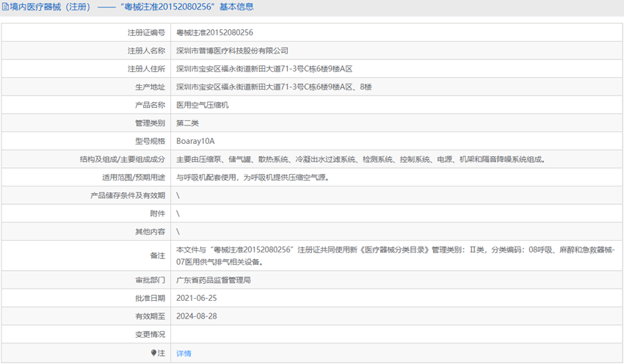This screenshot has width=624, height=364.
Task: Click the product name 医用空气压缩机
Action: tap(203, 105)
